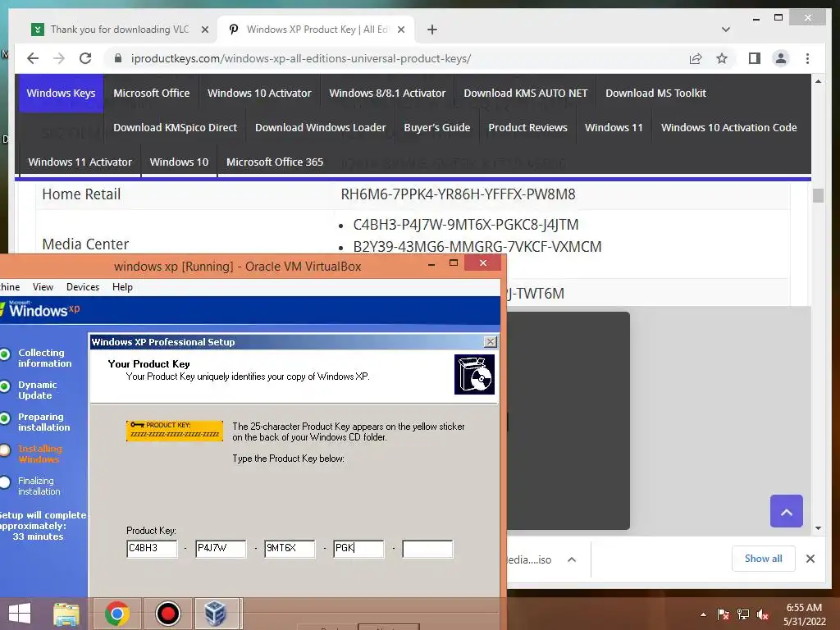Click the yellow product key sticker image
Viewport: 840px width, 630px height.
(x=175, y=431)
